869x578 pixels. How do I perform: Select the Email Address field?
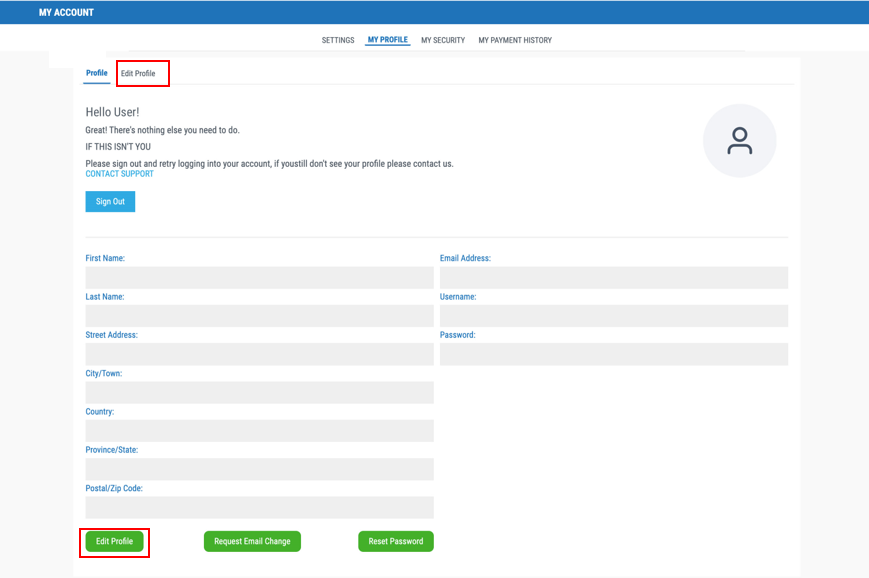613,278
